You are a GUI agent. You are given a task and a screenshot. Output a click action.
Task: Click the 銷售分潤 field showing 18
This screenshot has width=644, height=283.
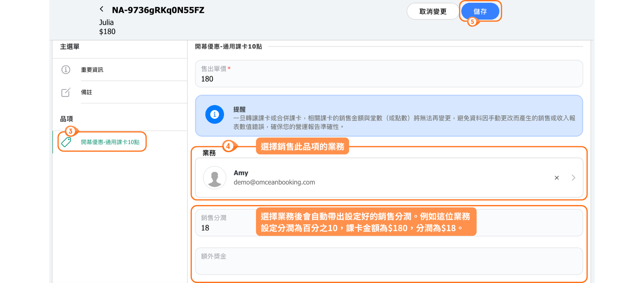(x=226, y=227)
